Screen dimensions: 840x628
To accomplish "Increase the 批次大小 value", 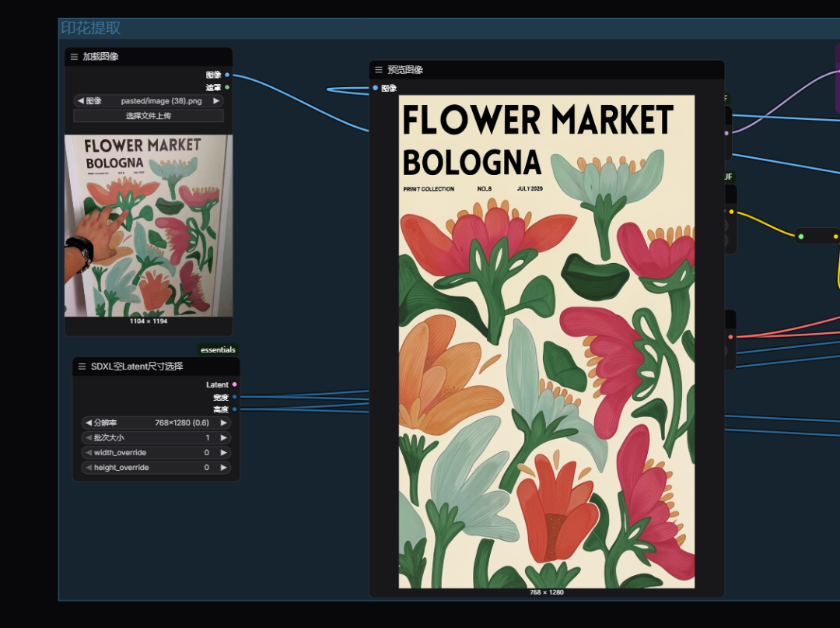I will tap(224, 438).
